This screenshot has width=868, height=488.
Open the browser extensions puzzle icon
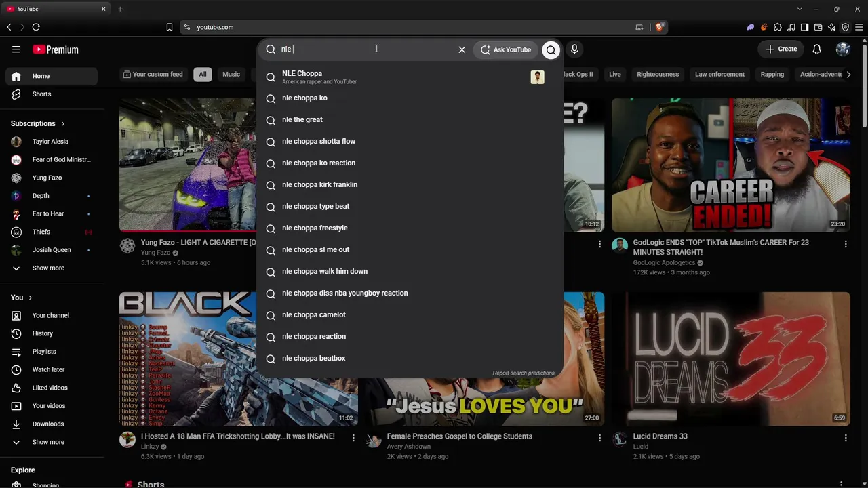[x=778, y=27]
